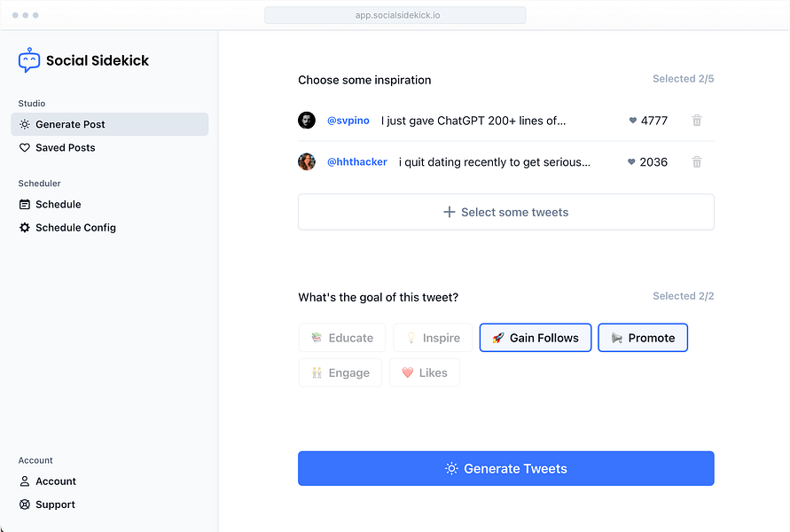Remove the @hhthacker tweet with trash icon
This screenshot has width=790, height=532.
point(697,162)
